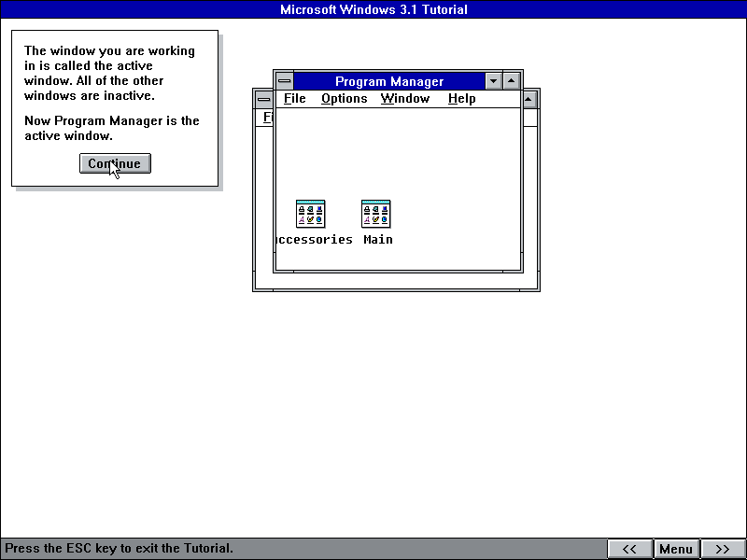Open the control-menu box of the background window

(264, 100)
